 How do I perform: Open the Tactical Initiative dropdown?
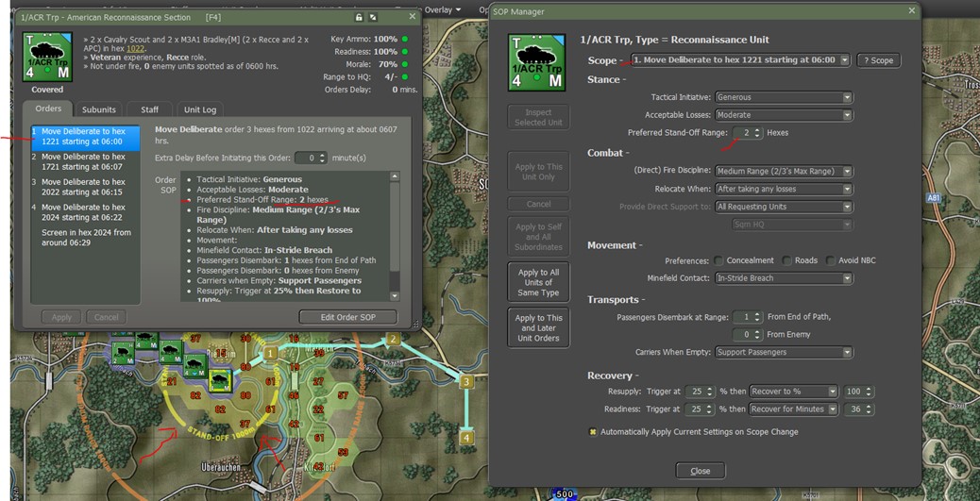point(784,97)
